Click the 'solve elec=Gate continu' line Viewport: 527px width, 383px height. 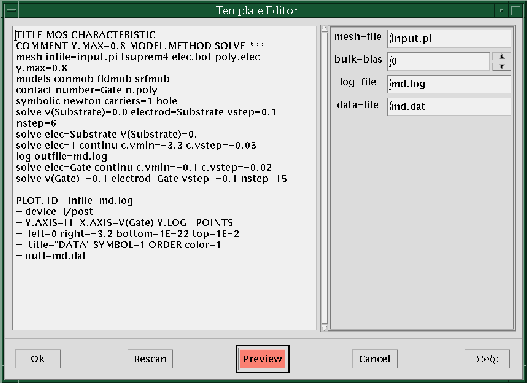[x=144, y=167]
